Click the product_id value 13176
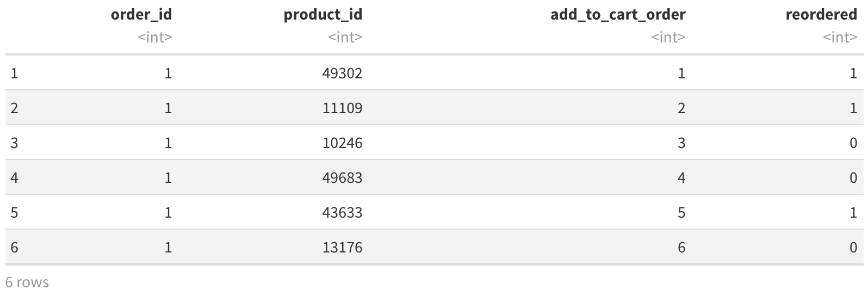The width and height of the screenshot is (868, 296). (342, 247)
